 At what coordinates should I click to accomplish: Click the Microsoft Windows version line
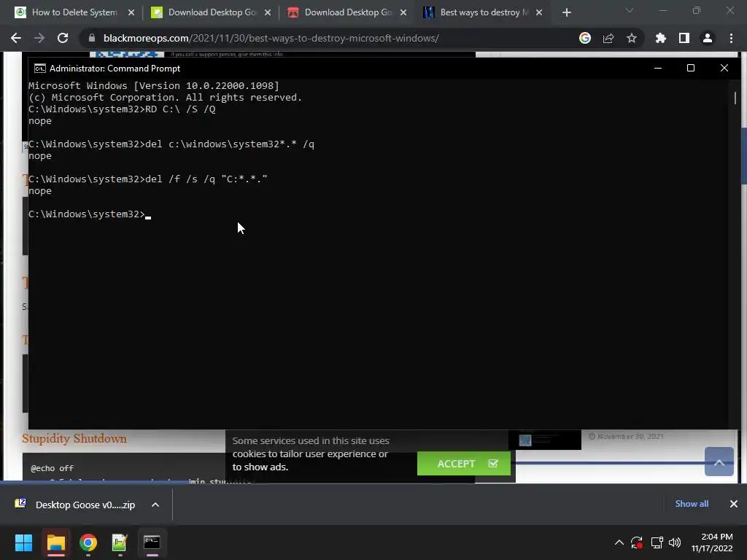tap(154, 86)
